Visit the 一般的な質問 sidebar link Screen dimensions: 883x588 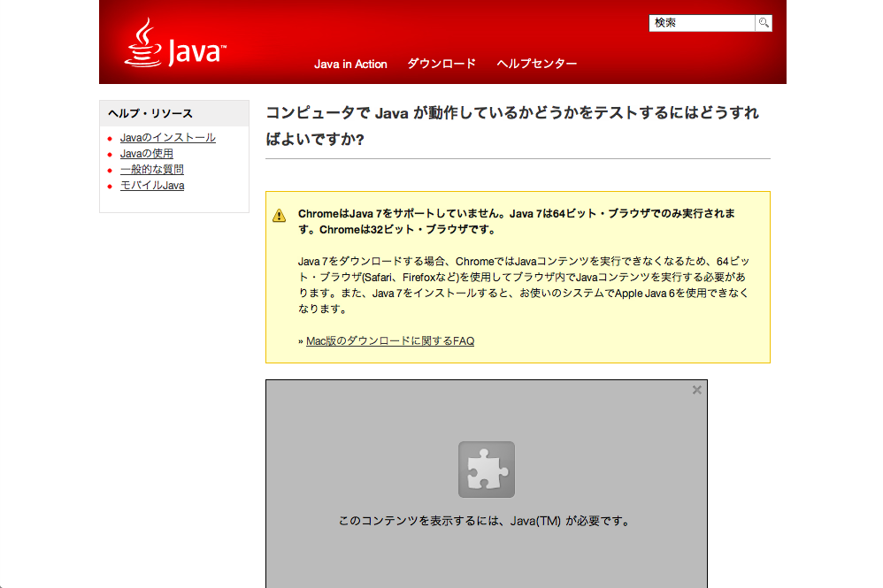(151, 170)
